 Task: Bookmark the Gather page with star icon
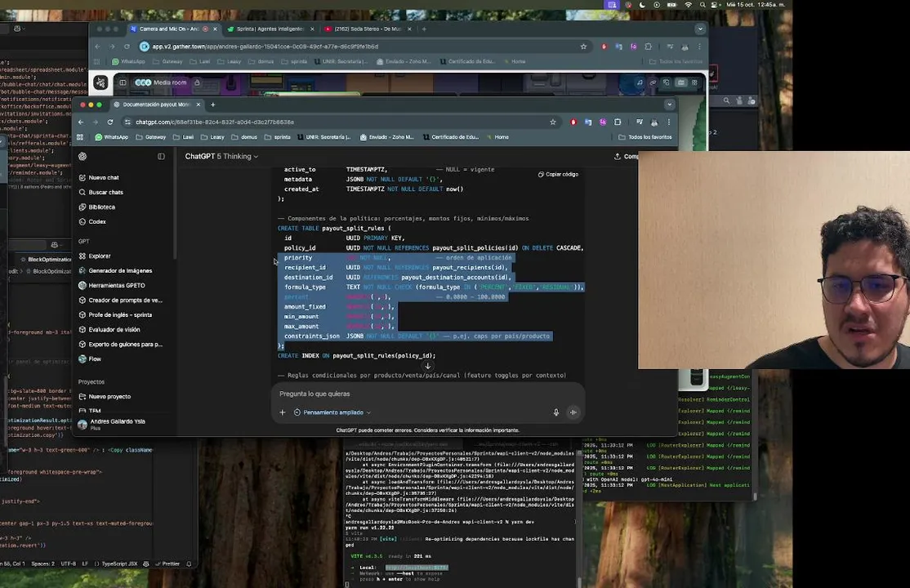point(583,47)
